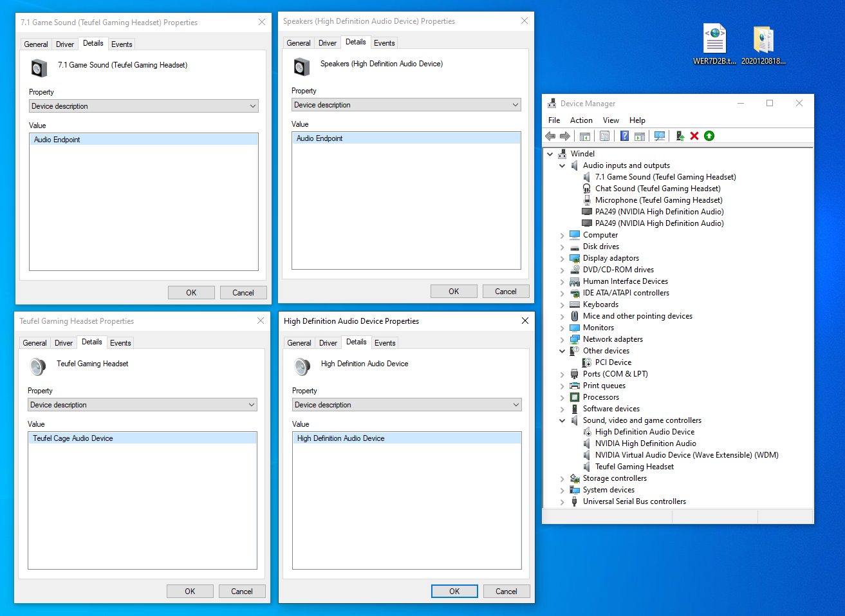This screenshot has width=845, height=616.
Task: Open Property dropdown in Teufel Gaming Headset Properties
Action: click(x=142, y=405)
